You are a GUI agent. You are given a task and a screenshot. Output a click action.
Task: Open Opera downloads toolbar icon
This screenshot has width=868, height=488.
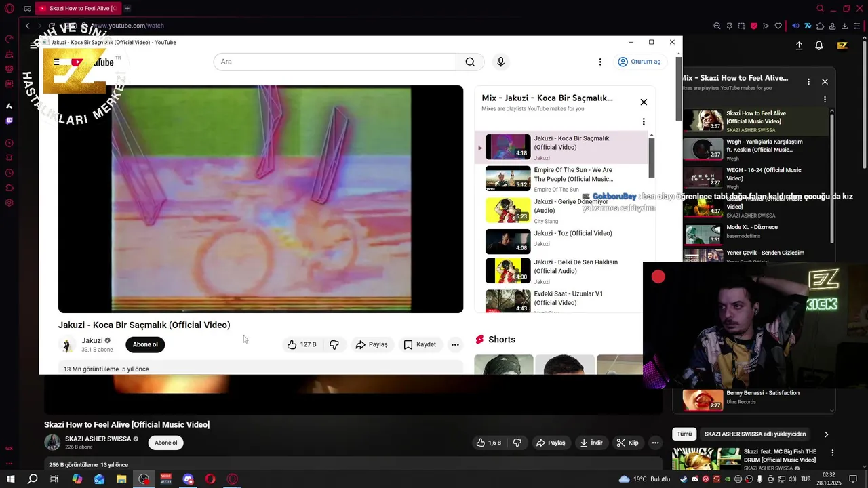click(845, 26)
